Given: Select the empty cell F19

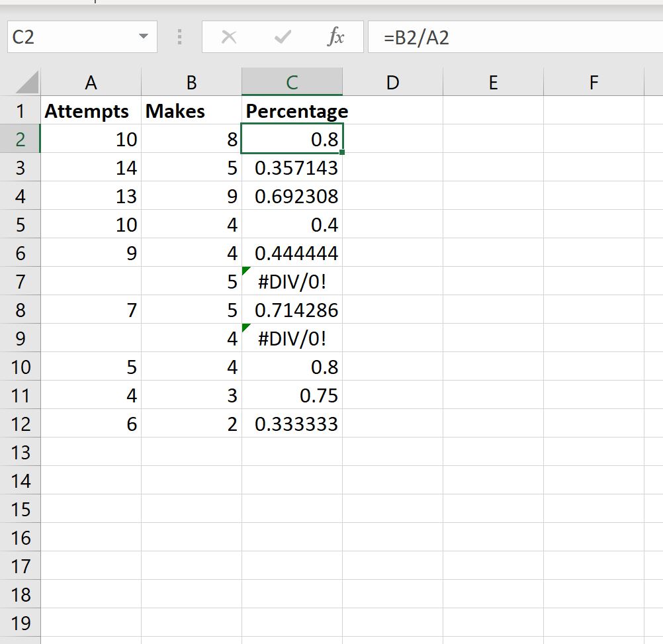Looking at the screenshot, I should 594,623.
